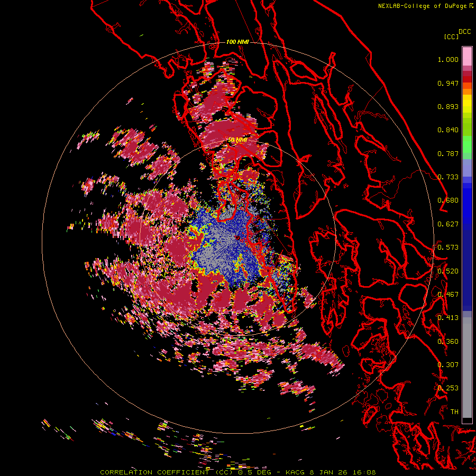Select the 0.467 color scale value
Image resolution: width=476 pixels, height=476 pixels.
point(448,295)
